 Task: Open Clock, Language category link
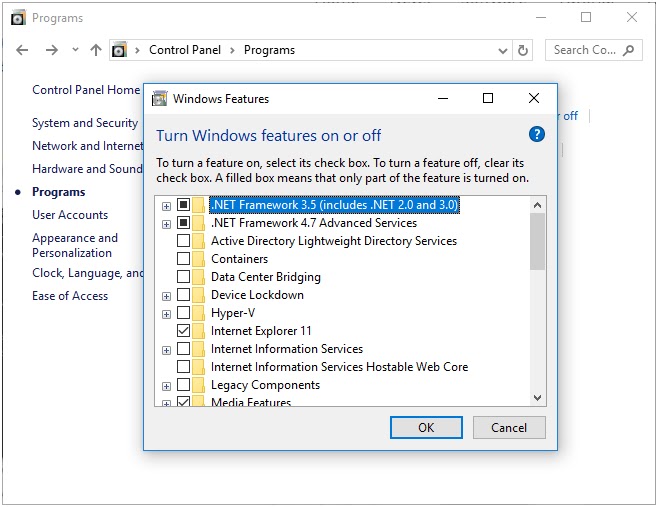88,273
